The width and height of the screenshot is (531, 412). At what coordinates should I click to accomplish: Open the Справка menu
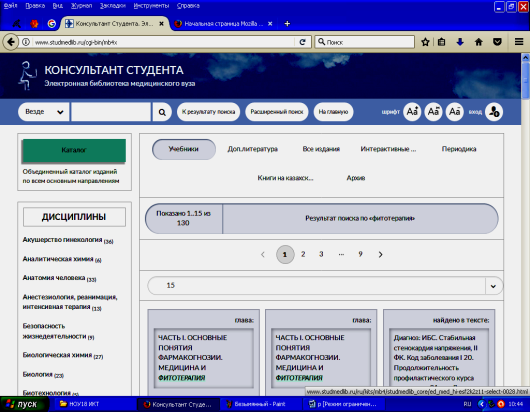(188, 6)
